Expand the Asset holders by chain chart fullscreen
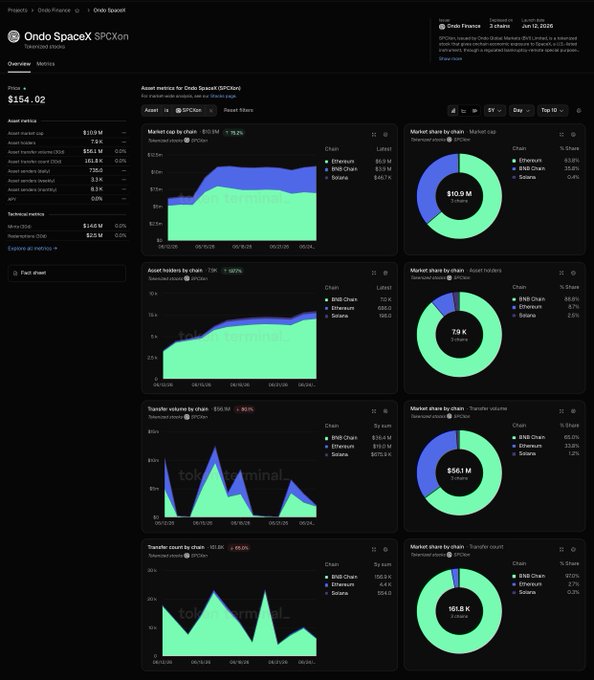The width and height of the screenshot is (594, 680). 374,273
